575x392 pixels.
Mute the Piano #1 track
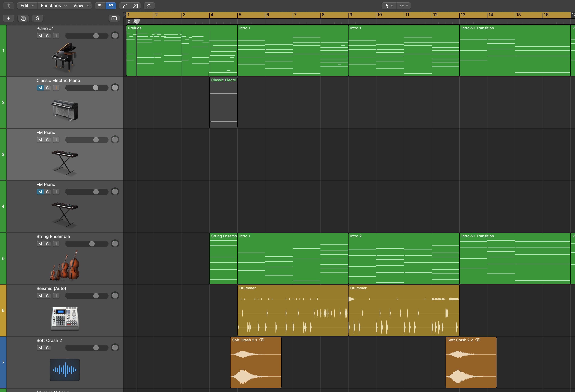point(40,36)
